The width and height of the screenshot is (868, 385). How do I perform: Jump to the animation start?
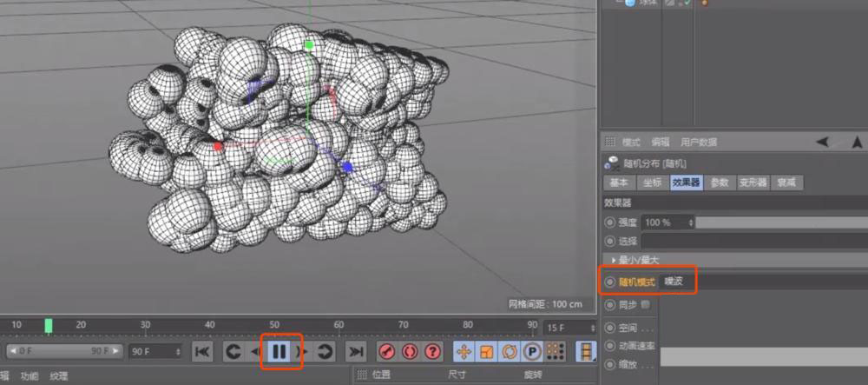pos(202,351)
